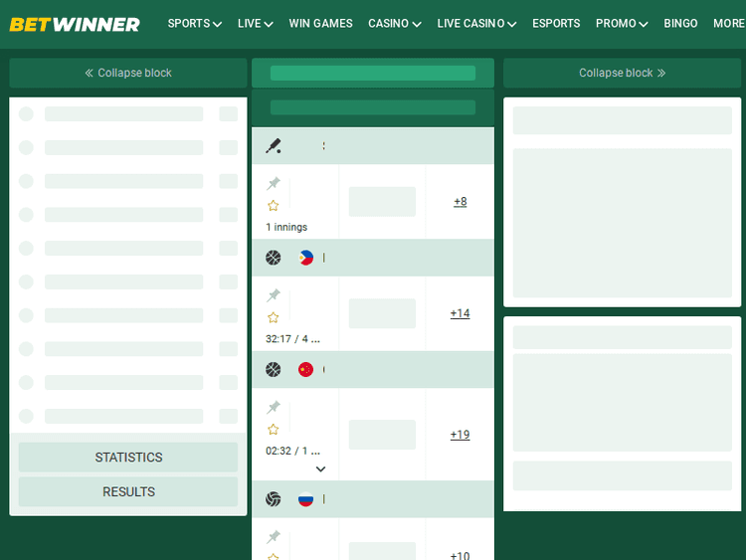Open the RESULTS button
Viewport: 746px width, 560px height.
click(128, 491)
